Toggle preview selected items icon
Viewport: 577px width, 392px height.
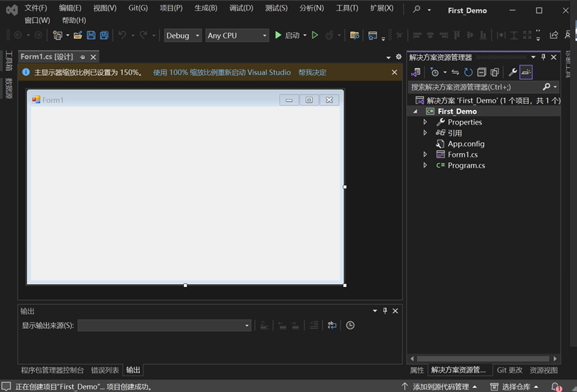pos(526,72)
